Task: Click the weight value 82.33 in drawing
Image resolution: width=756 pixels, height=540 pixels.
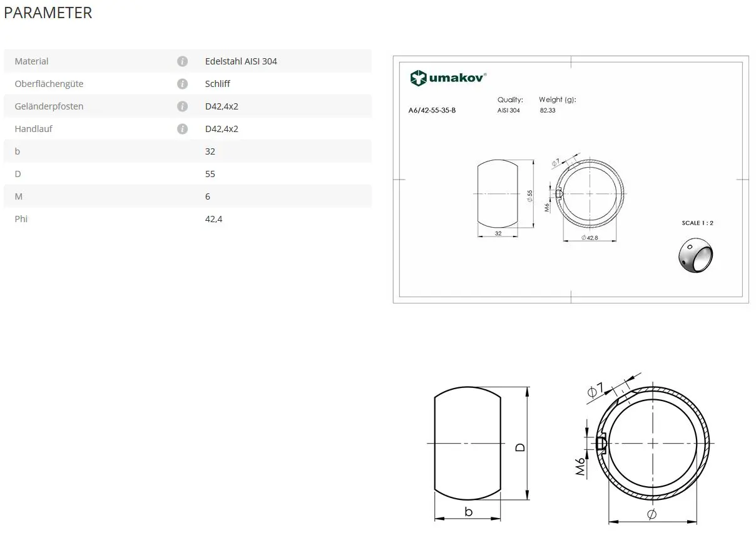Action: [x=548, y=111]
